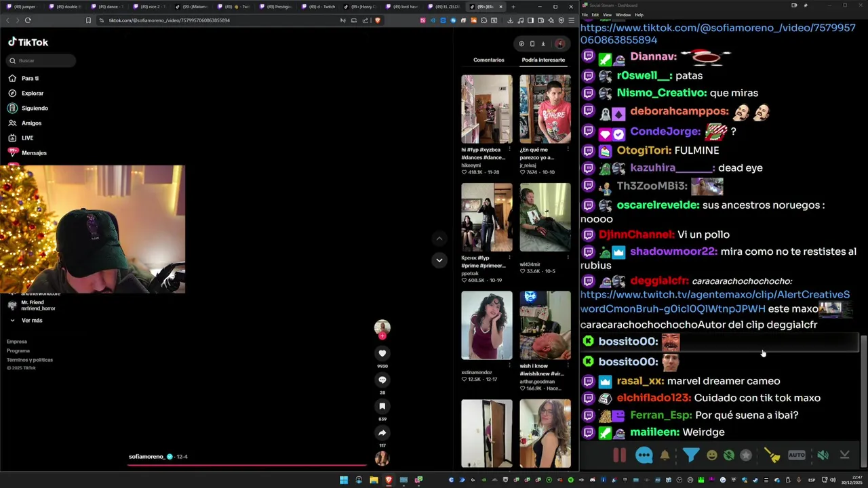Image resolution: width=868 pixels, height=488 pixels.
Task: Open Help menu in Social Stream
Action: click(x=639, y=14)
